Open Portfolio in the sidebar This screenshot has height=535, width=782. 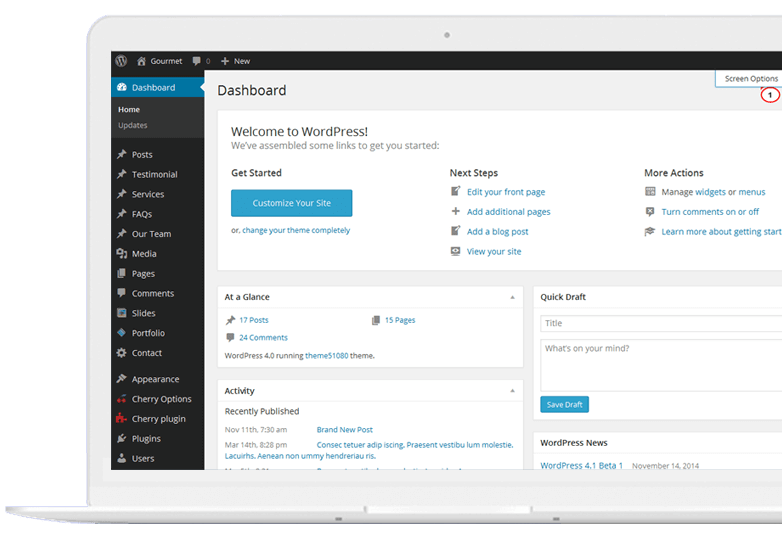[147, 333]
